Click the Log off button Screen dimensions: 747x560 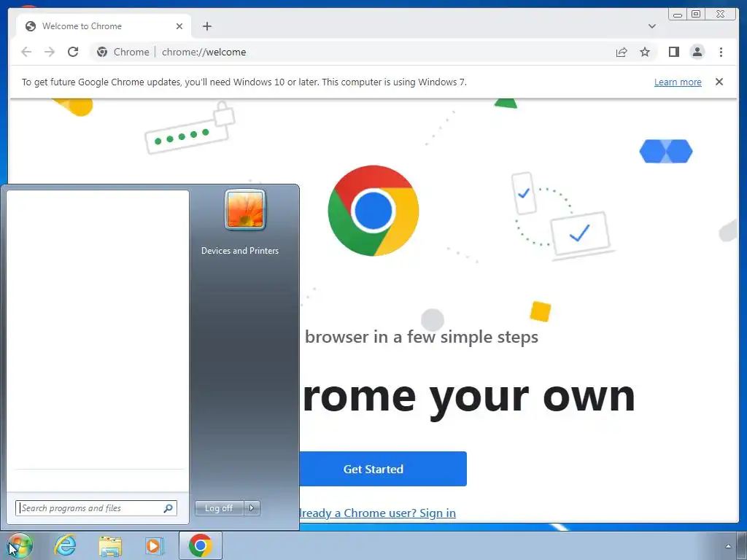pyautogui.click(x=219, y=508)
